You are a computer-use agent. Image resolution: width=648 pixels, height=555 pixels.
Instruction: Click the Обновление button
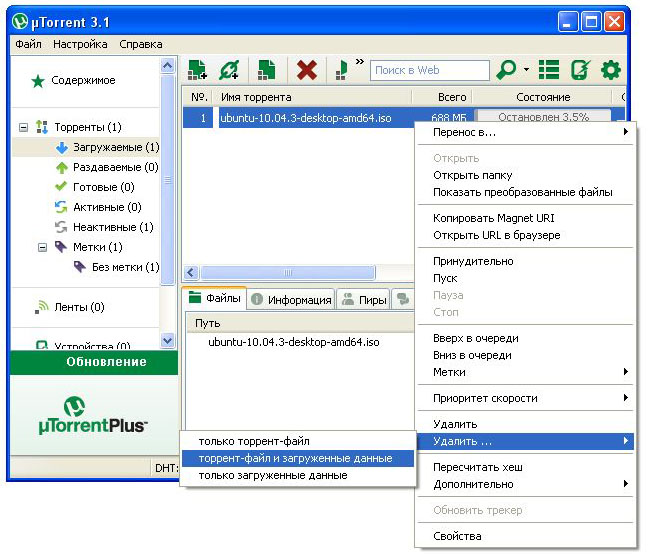[93, 362]
